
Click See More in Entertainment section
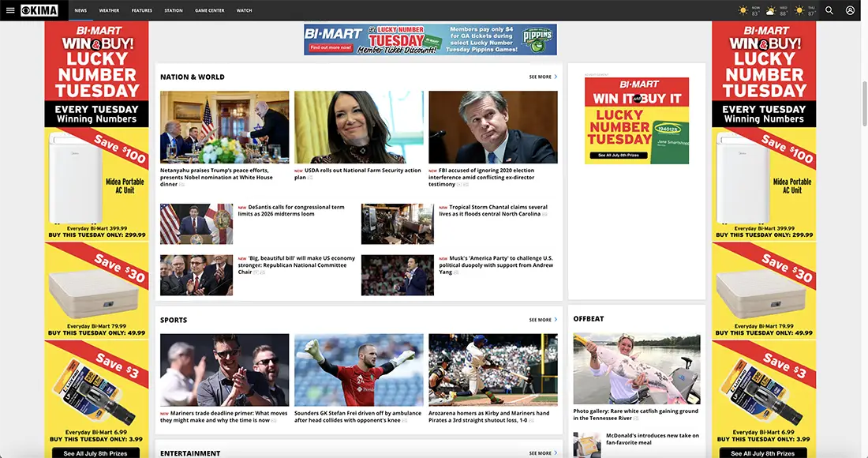[x=543, y=453]
